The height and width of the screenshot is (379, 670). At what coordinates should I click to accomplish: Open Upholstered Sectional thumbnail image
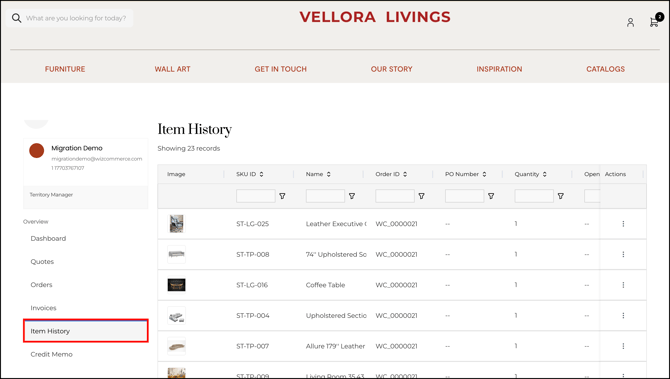pyautogui.click(x=176, y=316)
